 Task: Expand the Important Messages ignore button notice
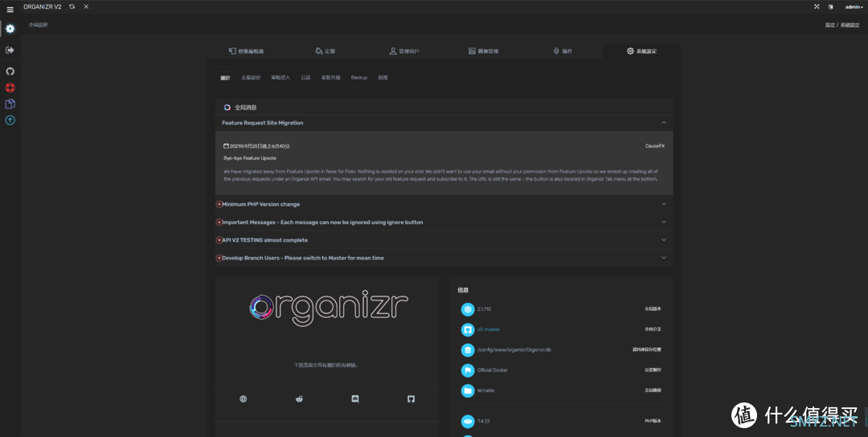click(664, 223)
